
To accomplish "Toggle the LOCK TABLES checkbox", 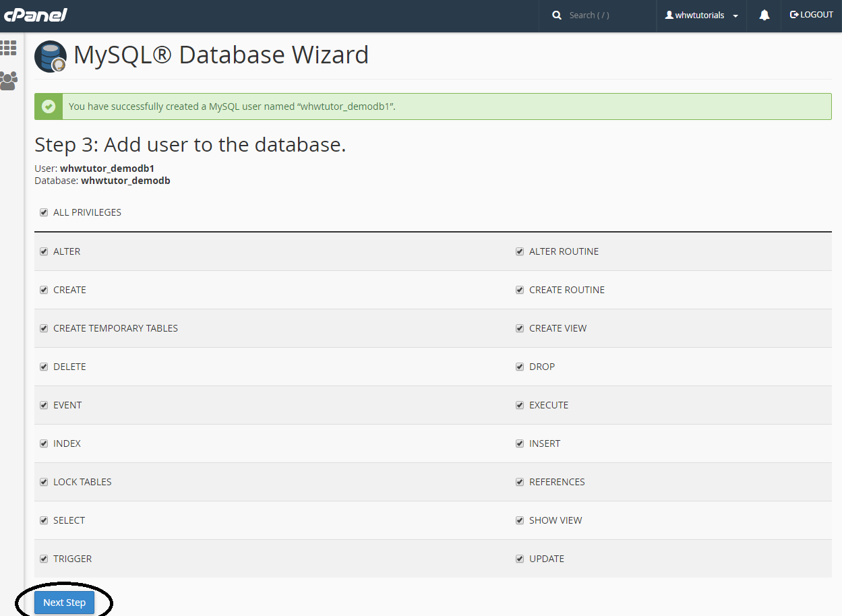I will 44,482.
